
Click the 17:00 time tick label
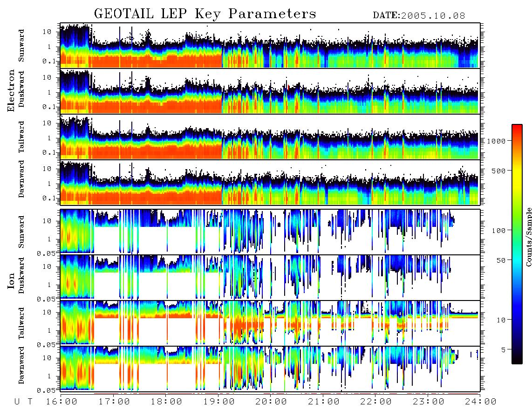point(114,402)
